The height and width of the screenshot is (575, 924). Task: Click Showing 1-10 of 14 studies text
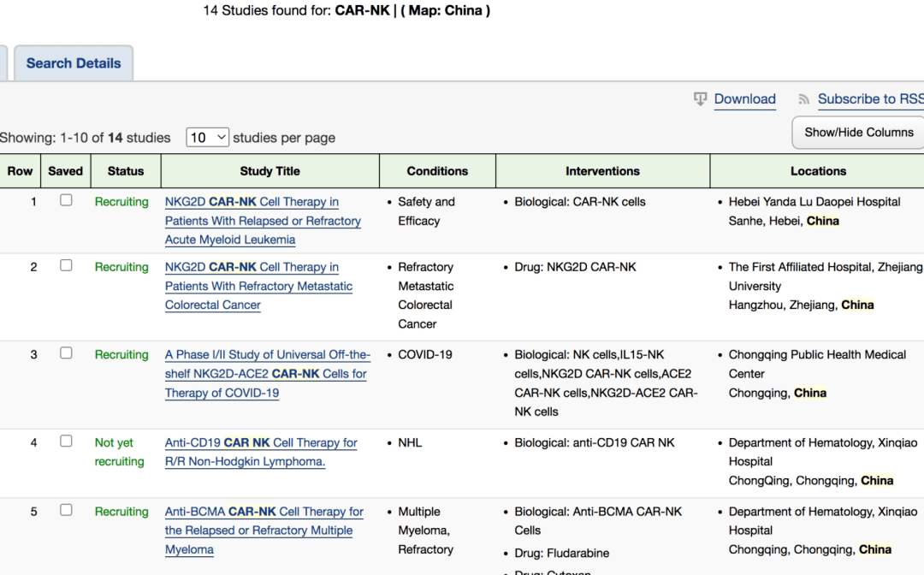pyautogui.click(x=85, y=138)
